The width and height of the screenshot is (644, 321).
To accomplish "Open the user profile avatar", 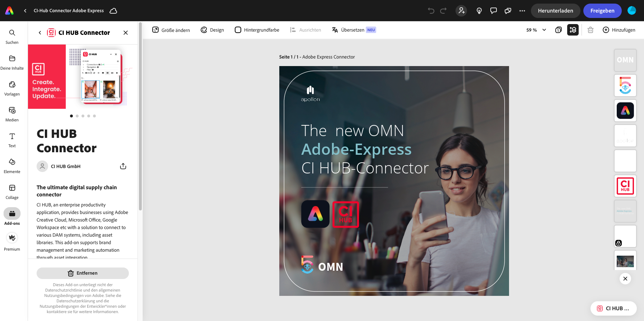I will pyautogui.click(x=632, y=11).
